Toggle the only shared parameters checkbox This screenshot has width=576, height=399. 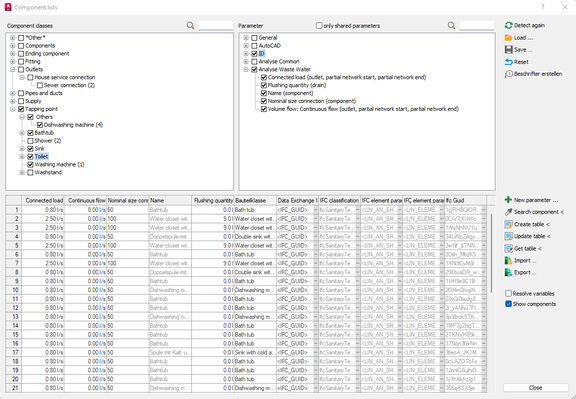[319, 25]
